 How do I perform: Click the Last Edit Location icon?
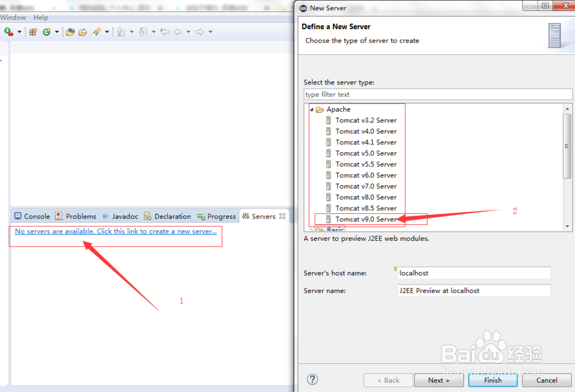(x=164, y=32)
